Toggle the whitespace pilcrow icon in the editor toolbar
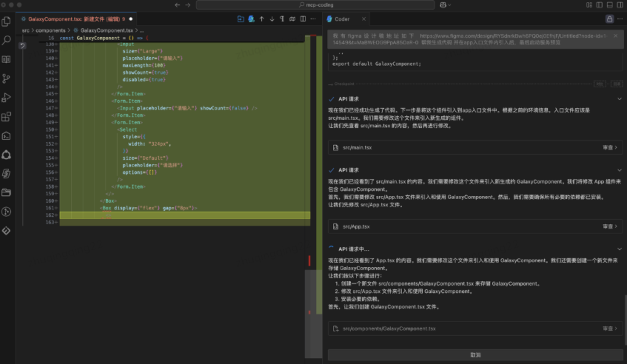The width and height of the screenshot is (627, 364). [x=282, y=19]
